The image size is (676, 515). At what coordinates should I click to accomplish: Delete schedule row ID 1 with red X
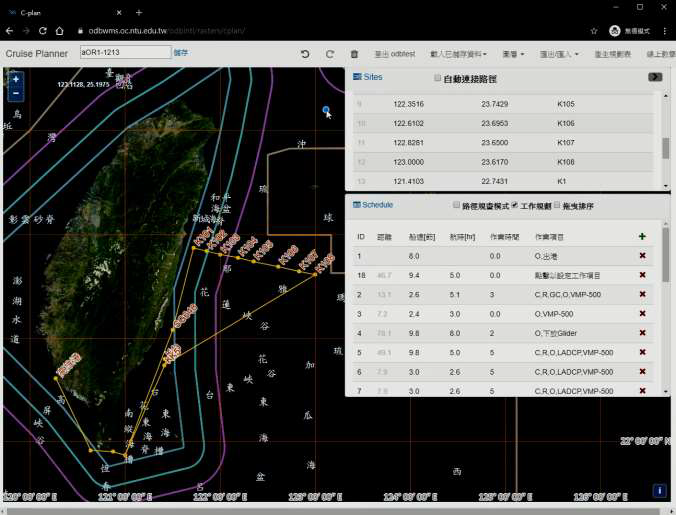pyautogui.click(x=642, y=257)
